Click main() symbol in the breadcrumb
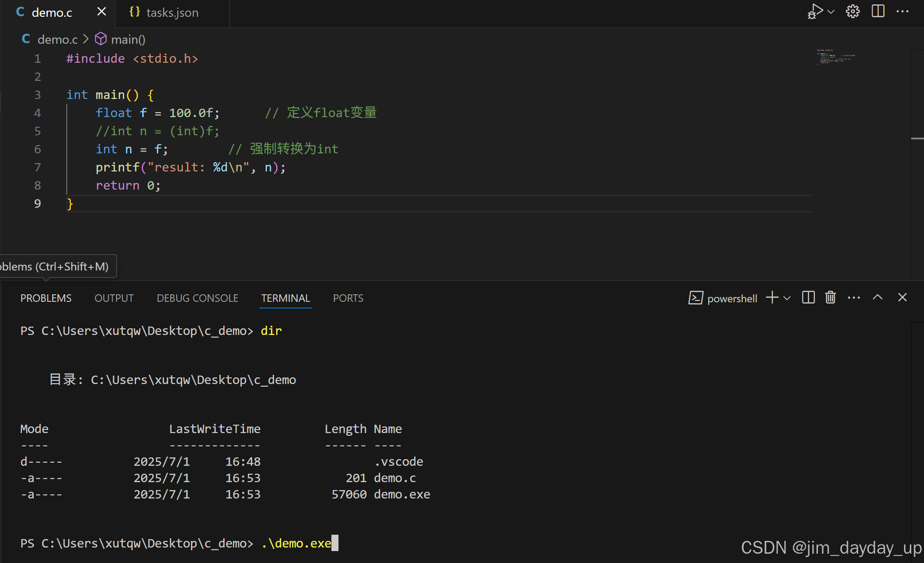Viewport: 924px width, 563px height. pos(128,40)
